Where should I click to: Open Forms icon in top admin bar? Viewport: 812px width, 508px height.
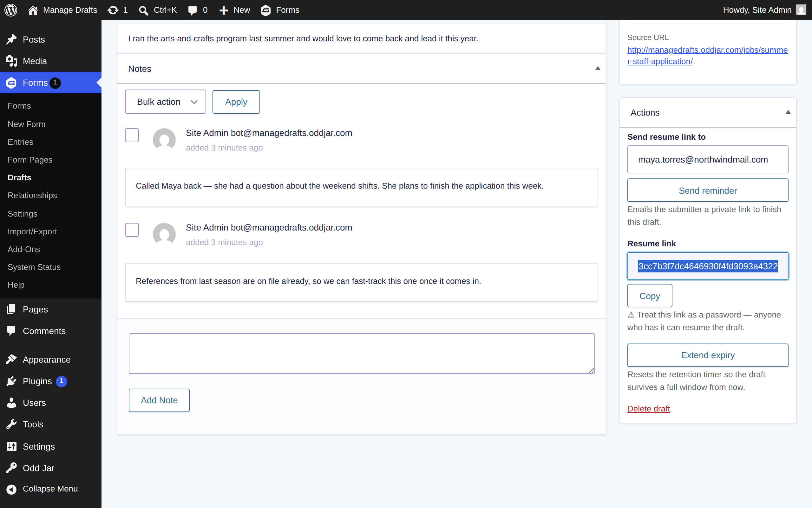pos(265,10)
